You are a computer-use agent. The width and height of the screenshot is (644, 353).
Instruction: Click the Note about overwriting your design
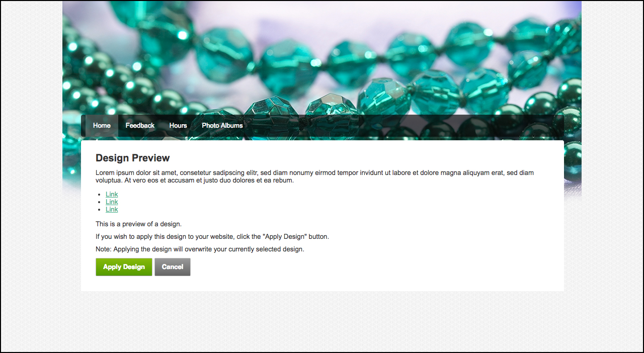(x=200, y=249)
